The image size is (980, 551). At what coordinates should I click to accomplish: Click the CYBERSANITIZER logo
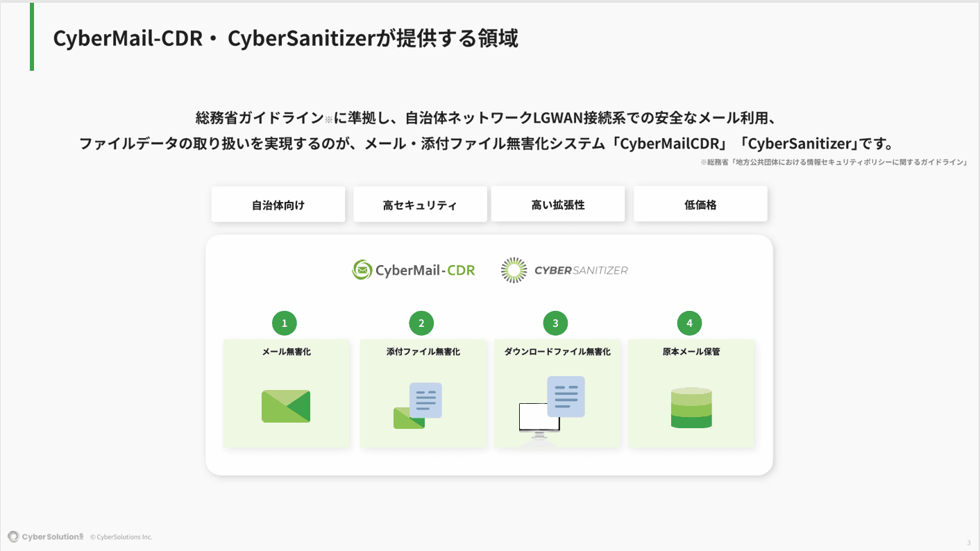click(564, 271)
